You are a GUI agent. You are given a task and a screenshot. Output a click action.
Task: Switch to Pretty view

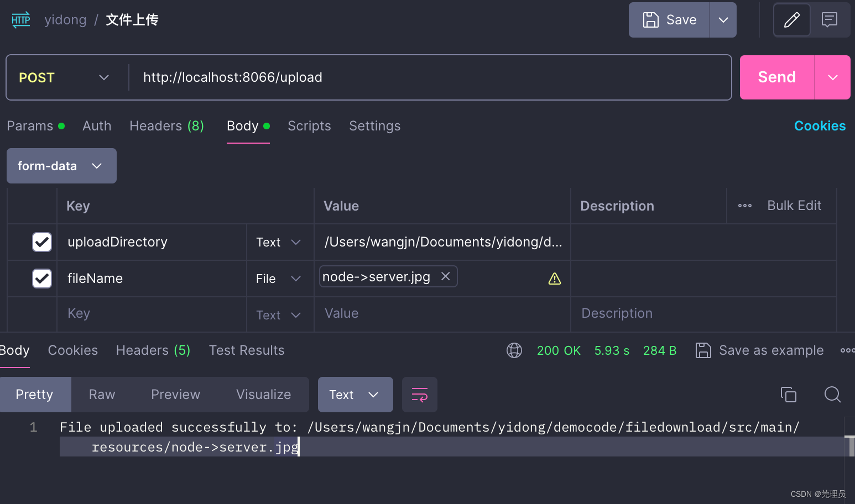tap(35, 395)
